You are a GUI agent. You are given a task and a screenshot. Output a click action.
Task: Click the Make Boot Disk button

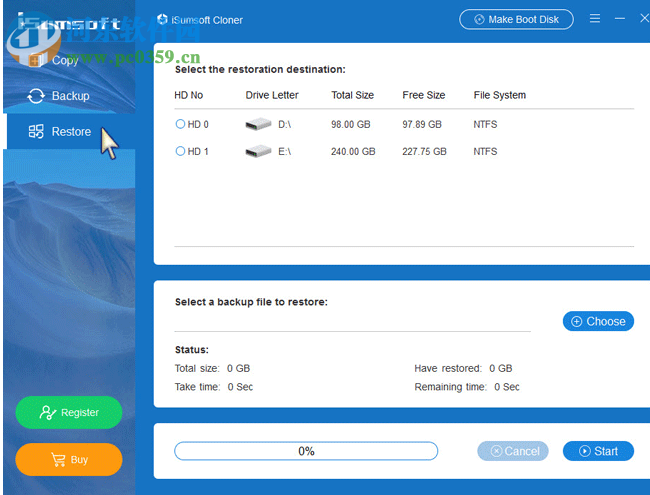(x=516, y=19)
